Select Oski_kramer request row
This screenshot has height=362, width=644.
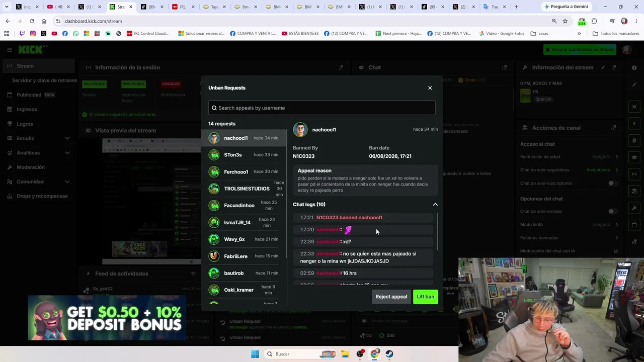coord(244,290)
